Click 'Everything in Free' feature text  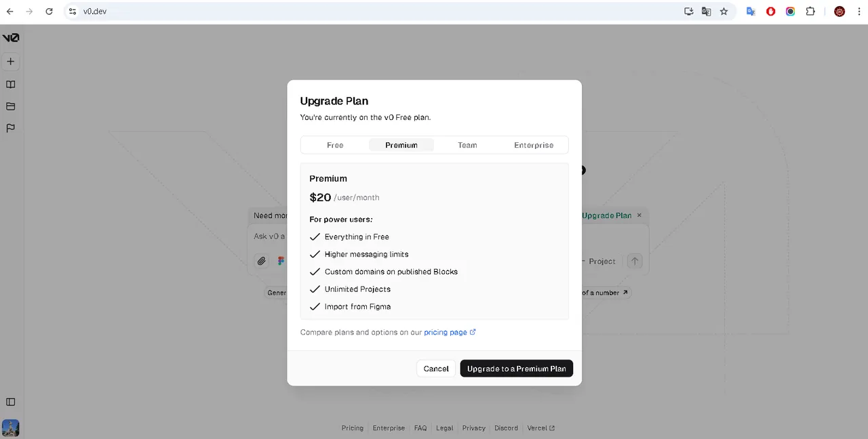(357, 236)
